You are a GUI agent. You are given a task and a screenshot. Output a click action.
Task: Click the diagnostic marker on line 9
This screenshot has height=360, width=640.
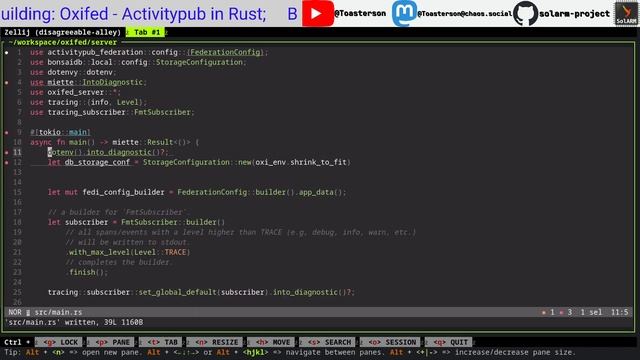(x=7, y=132)
